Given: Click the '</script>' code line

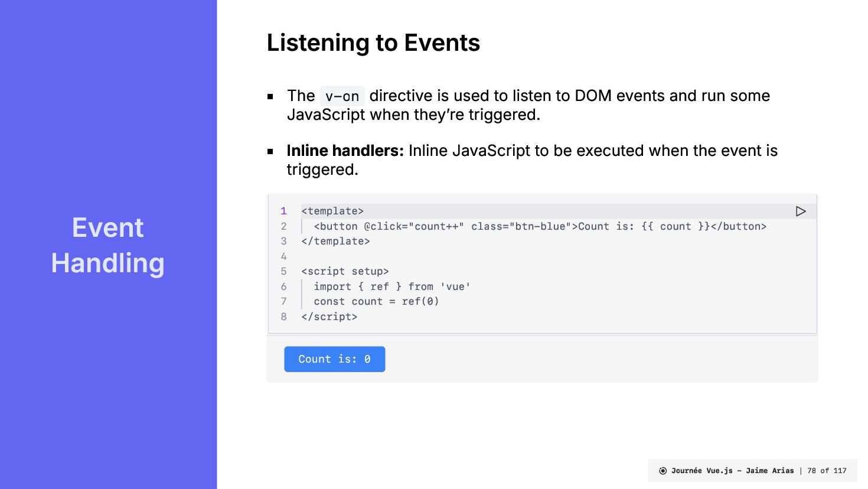Looking at the screenshot, I should [x=329, y=317].
